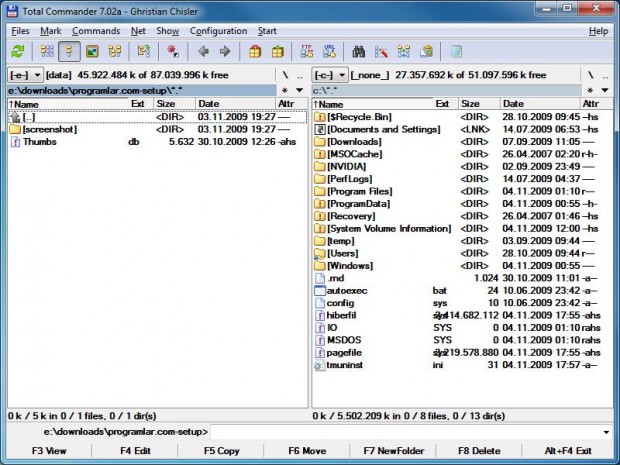Open Synchronize directories toolbar icon
Viewport: 620px width, 465px height.
[404, 51]
